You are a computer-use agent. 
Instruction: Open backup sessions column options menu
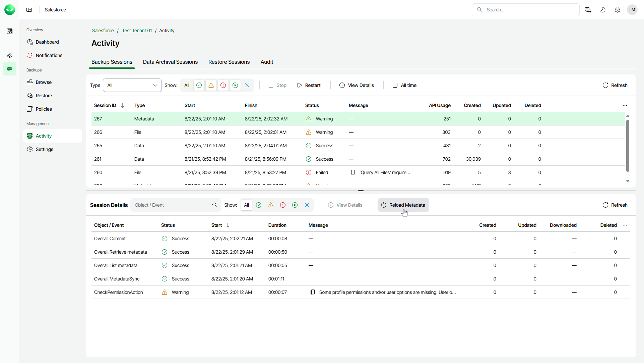pyautogui.click(x=625, y=105)
